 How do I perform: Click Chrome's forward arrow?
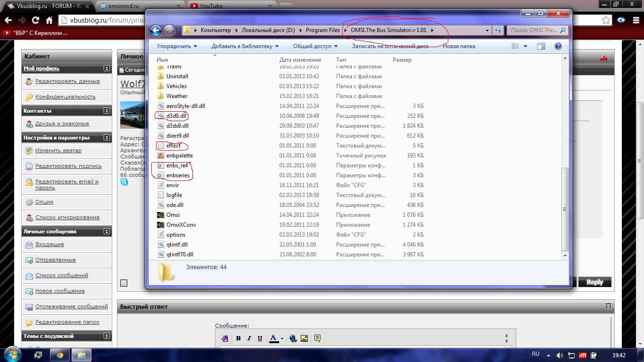pyautogui.click(x=22, y=20)
